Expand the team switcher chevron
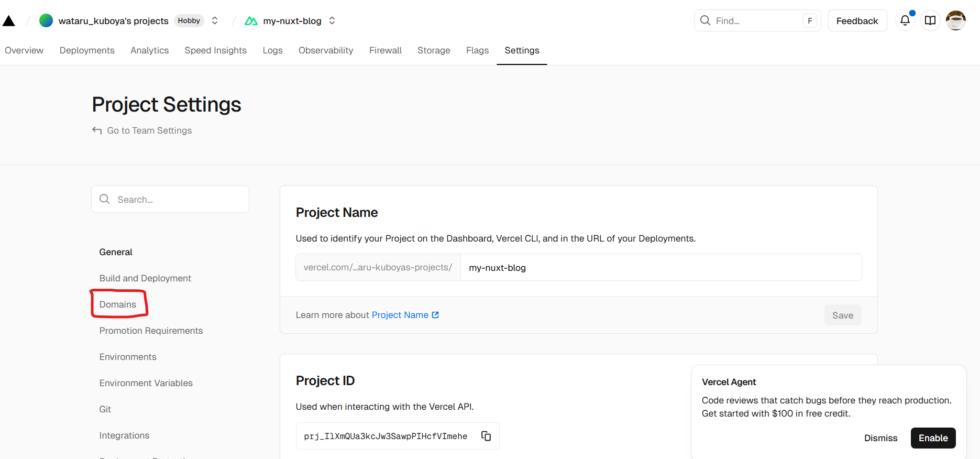The width and height of the screenshot is (980, 459). coord(215,20)
